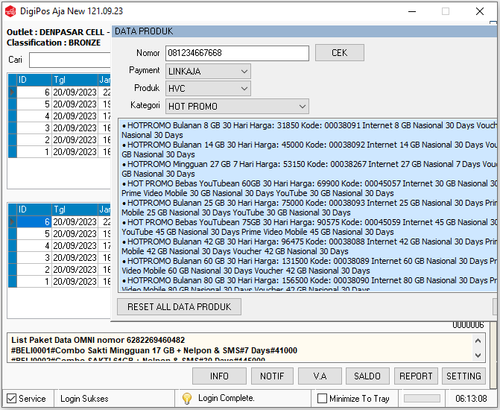Minimize the DigiPos window
This screenshot has height=410, width=500.
click(412, 12)
